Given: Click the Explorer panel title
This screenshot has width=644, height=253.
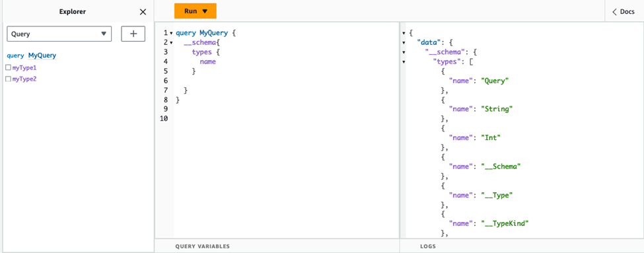Looking at the screenshot, I should click(73, 12).
